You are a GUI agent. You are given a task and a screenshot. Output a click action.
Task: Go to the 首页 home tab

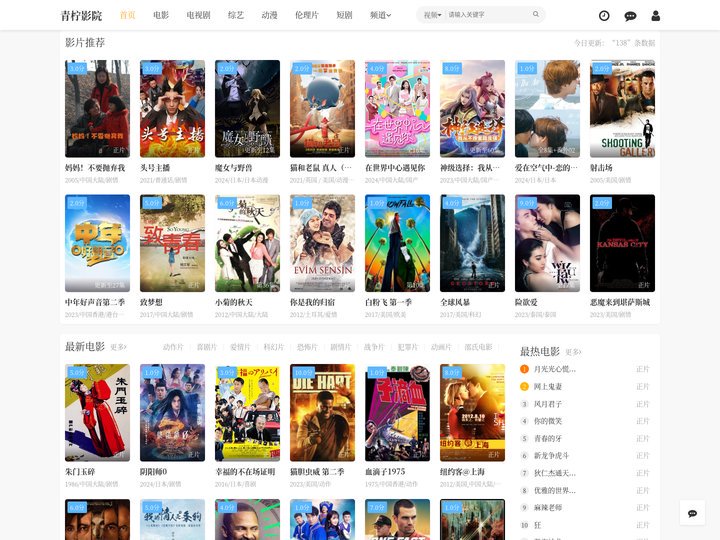point(127,15)
